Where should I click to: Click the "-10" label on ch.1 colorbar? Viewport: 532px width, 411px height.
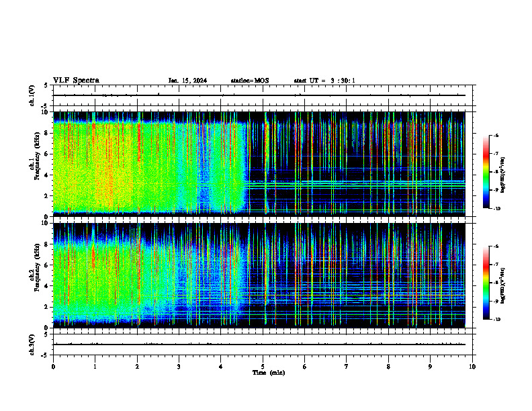click(x=496, y=209)
